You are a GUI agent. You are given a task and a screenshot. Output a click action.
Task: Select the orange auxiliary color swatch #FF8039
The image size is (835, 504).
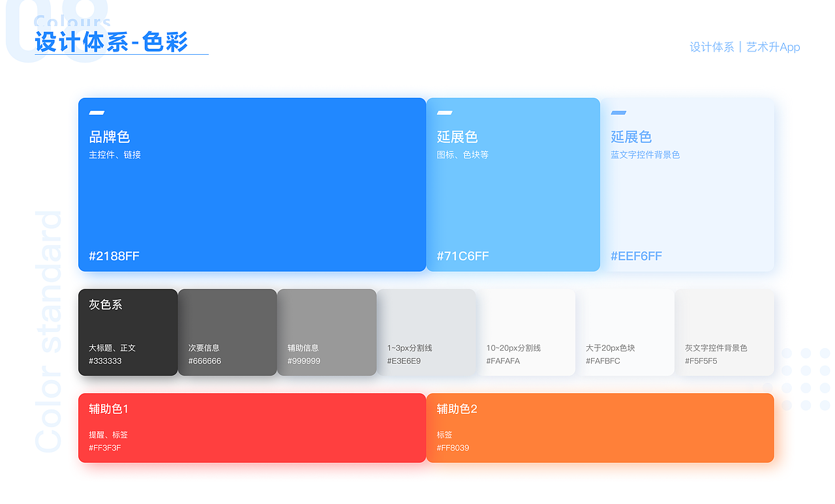point(600,428)
